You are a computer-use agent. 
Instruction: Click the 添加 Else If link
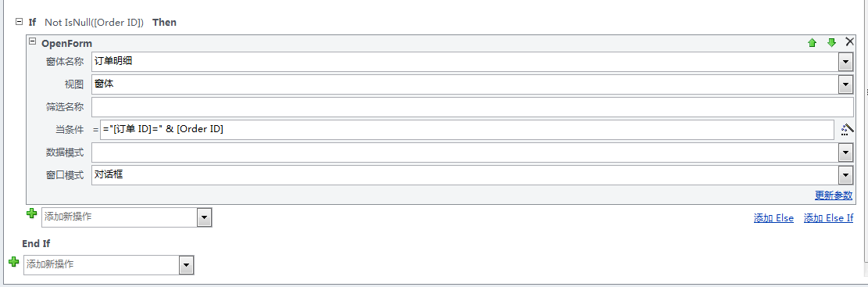(x=828, y=218)
